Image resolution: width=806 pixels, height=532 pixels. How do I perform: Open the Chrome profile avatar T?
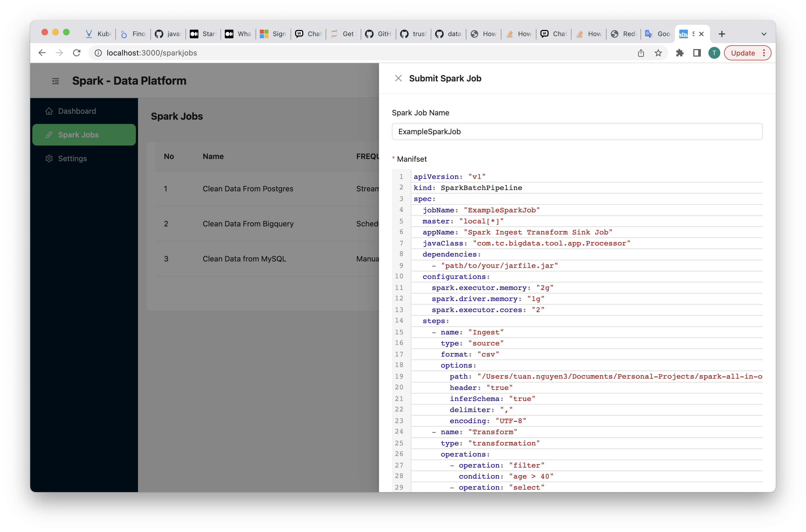[714, 53]
